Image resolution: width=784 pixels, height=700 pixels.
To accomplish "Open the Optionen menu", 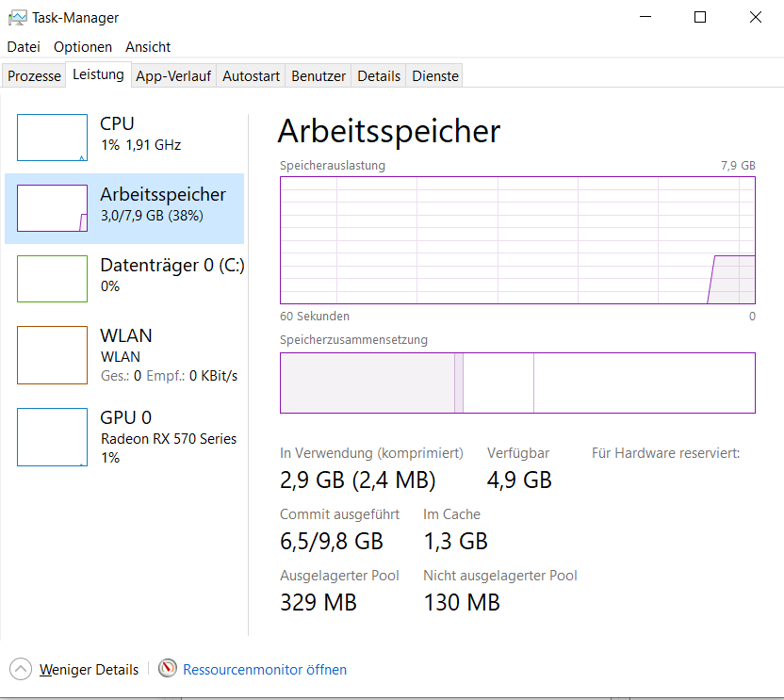I will [83, 47].
